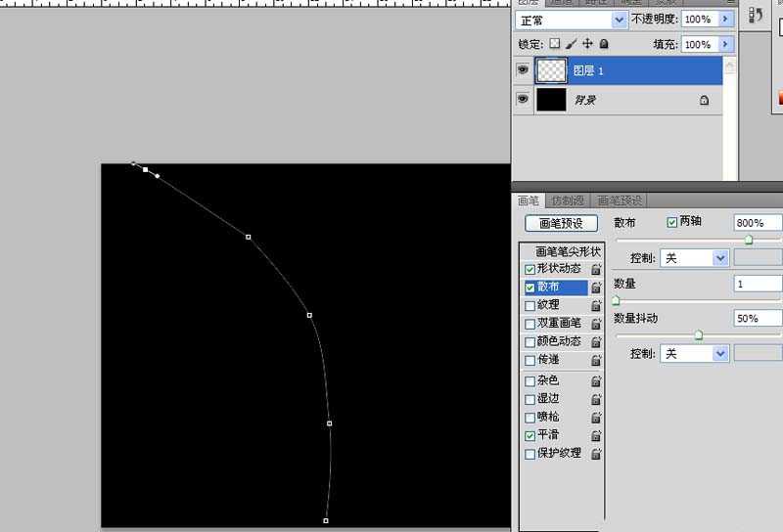Viewport: 783px width, 532px height.
Task: Uncheck the 平滑 checkbox
Action: [530, 435]
